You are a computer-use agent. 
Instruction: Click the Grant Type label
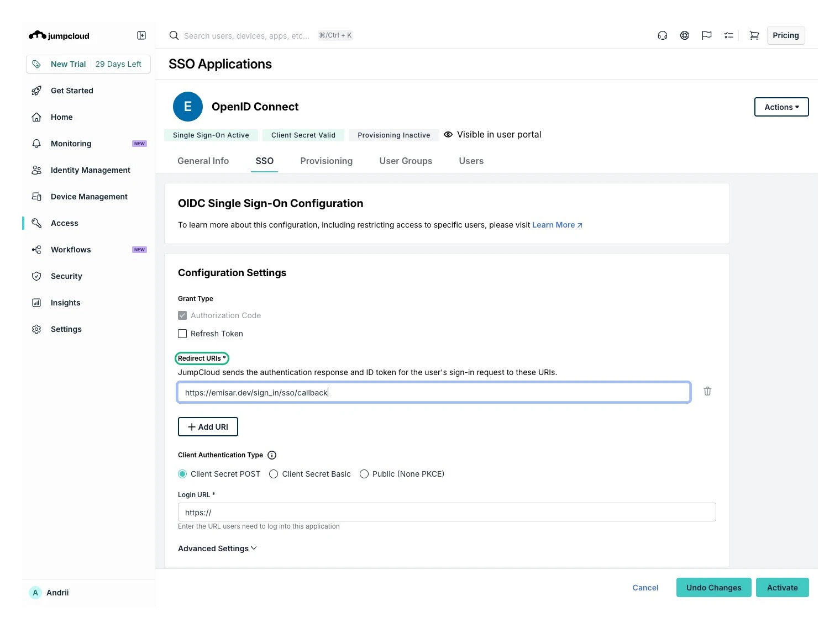point(196,299)
